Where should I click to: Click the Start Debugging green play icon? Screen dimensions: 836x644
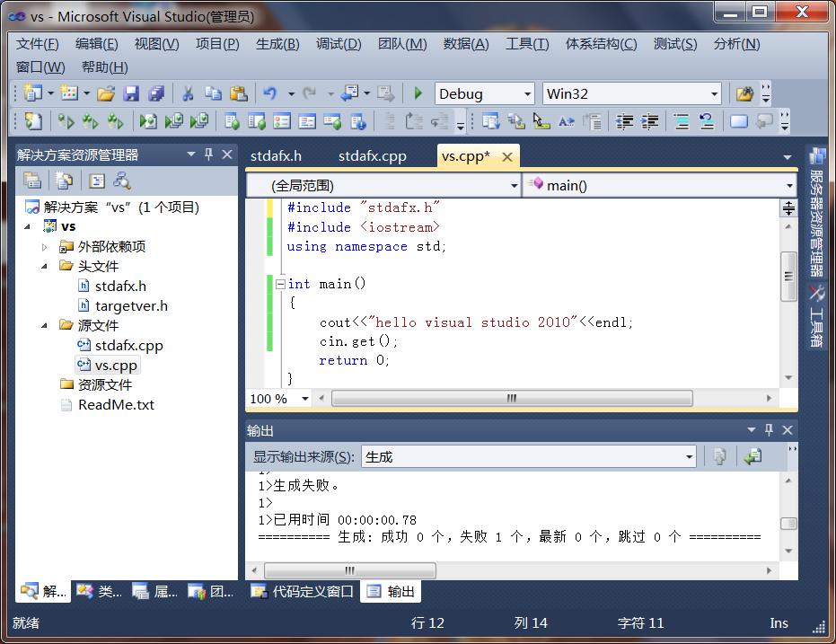[x=418, y=93]
